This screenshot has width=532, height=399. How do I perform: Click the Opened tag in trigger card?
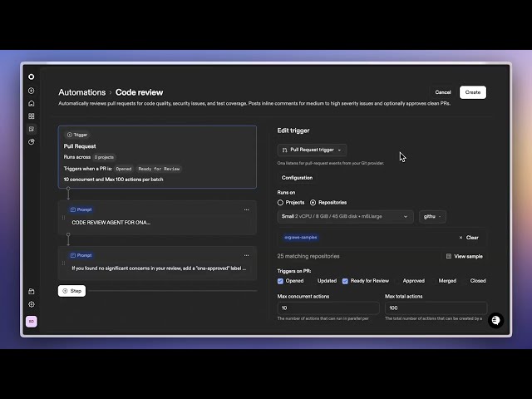[x=124, y=169]
